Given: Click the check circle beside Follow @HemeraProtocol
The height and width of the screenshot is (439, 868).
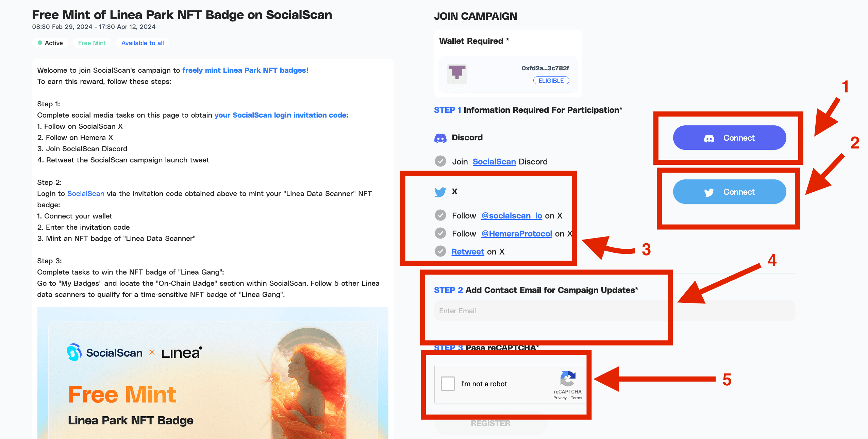Looking at the screenshot, I should (x=440, y=233).
